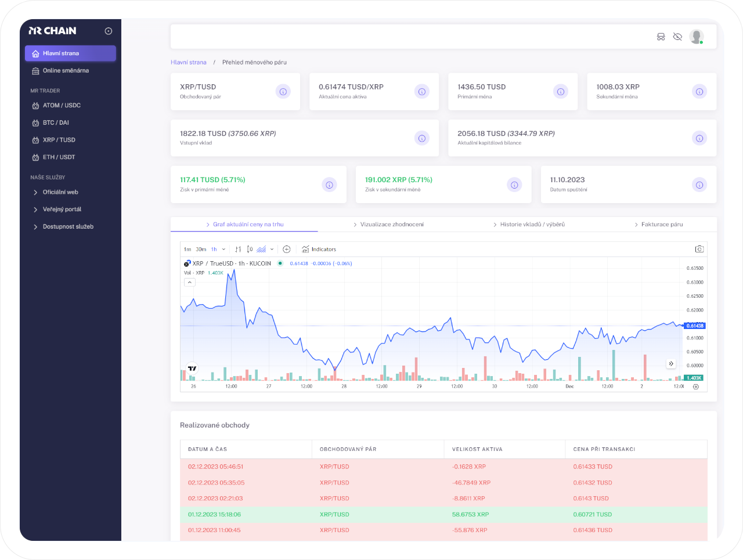The height and width of the screenshot is (560, 743).
Task: Select trade row 02.12.2023 05:35:05
Action: click(x=443, y=483)
